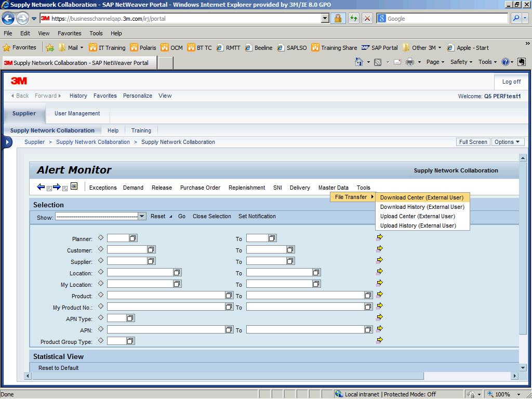Click yellow multiple-selection arrow for My Location row
The image size is (532, 399).
(x=379, y=283)
